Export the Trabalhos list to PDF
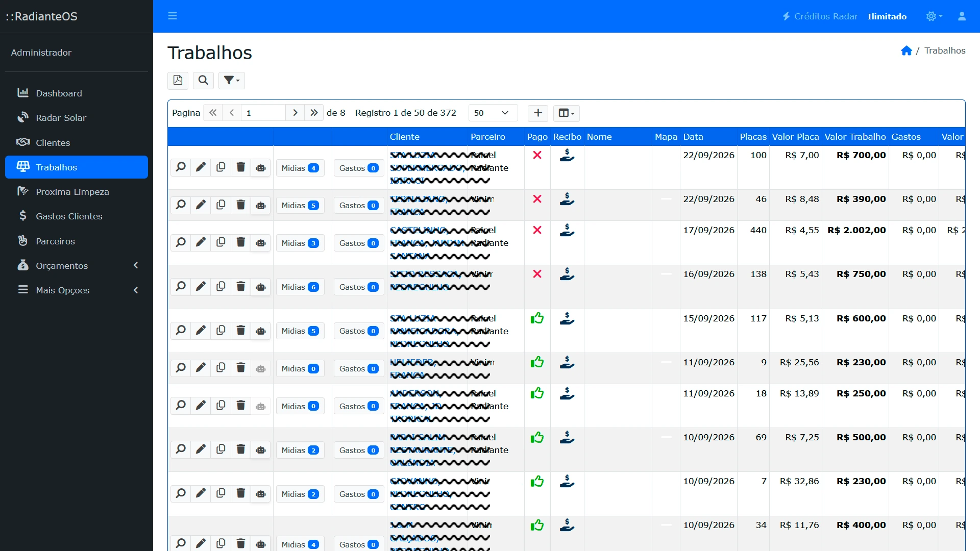 click(x=178, y=80)
